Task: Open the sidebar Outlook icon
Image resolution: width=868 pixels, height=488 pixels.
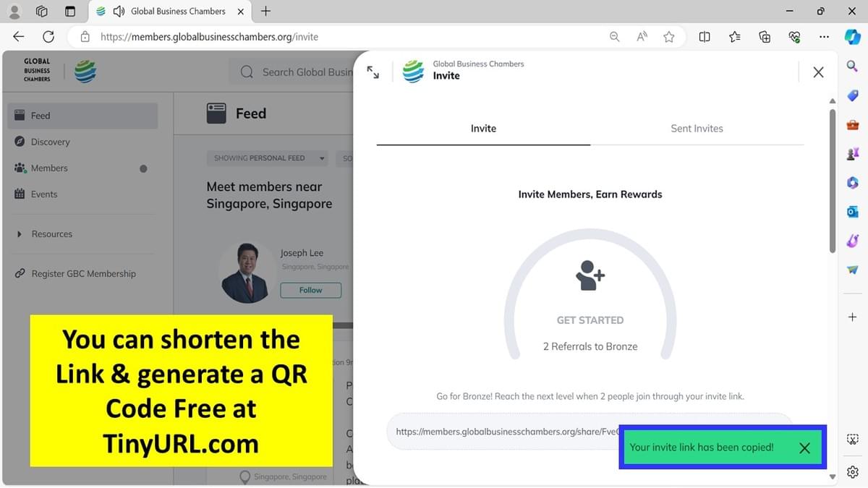Action: [x=852, y=212]
